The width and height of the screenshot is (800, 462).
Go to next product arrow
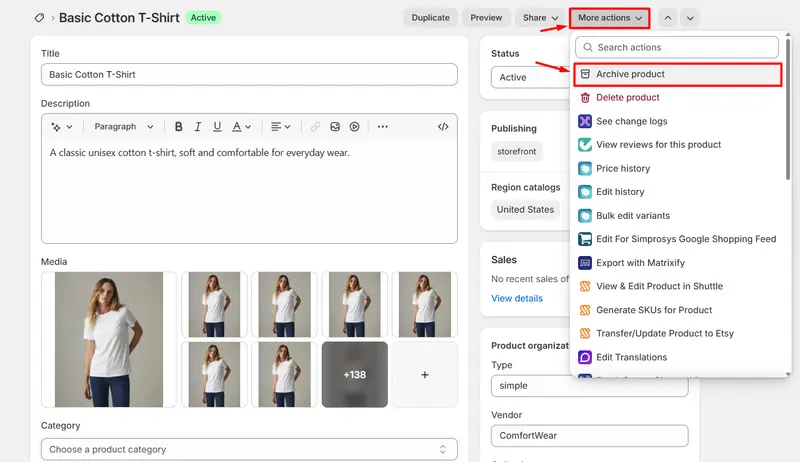pos(690,18)
